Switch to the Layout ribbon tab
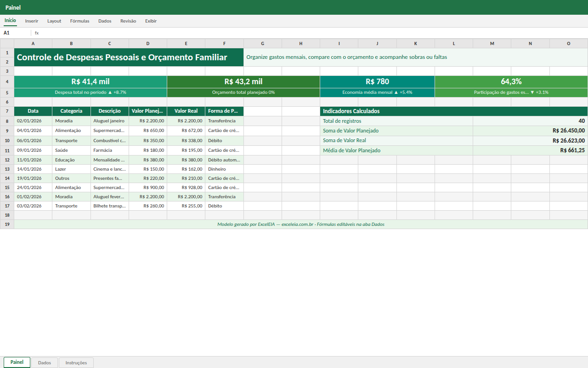This screenshot has height=368, width=588. coord(54,21)
